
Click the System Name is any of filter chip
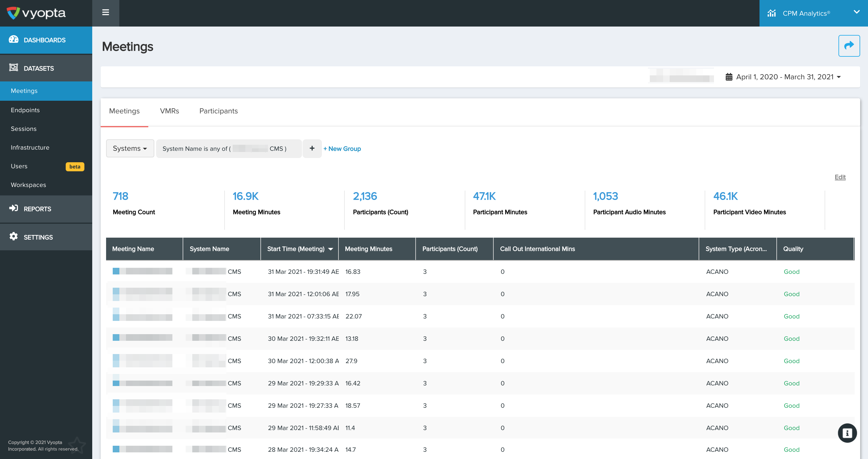(229, 149)
